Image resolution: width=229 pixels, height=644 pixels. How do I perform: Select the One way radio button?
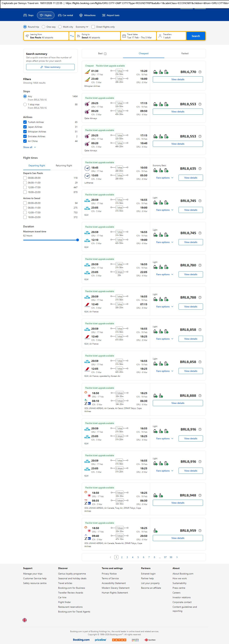44,27
